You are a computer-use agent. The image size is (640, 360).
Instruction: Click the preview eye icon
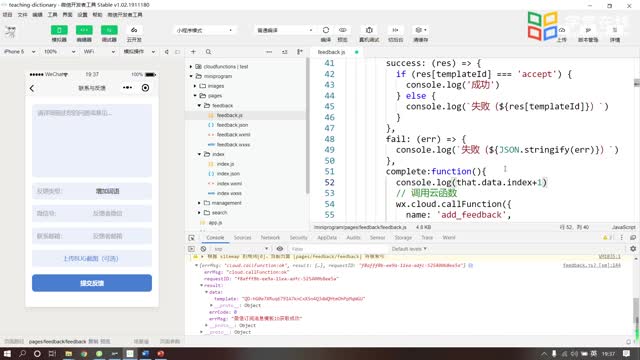342,30
